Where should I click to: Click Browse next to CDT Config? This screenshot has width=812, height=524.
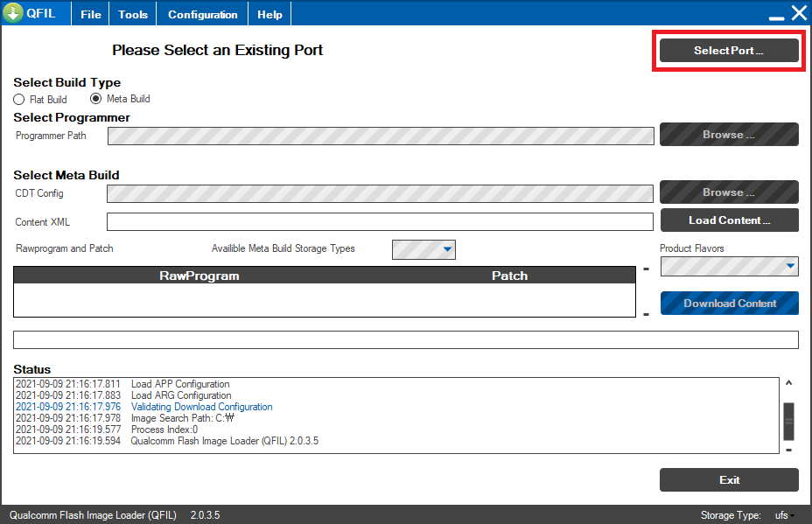tap(729, 192)
